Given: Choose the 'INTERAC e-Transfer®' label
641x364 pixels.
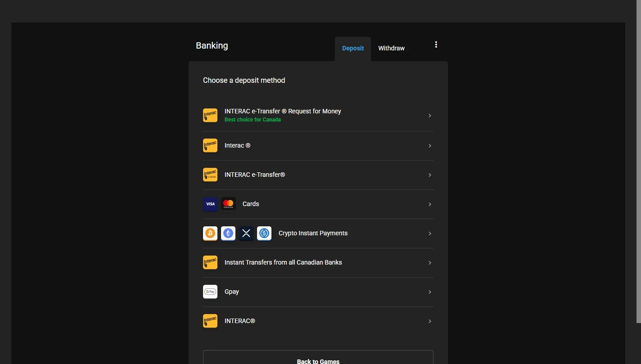Looking at the screenshot, I should (255, 175).
